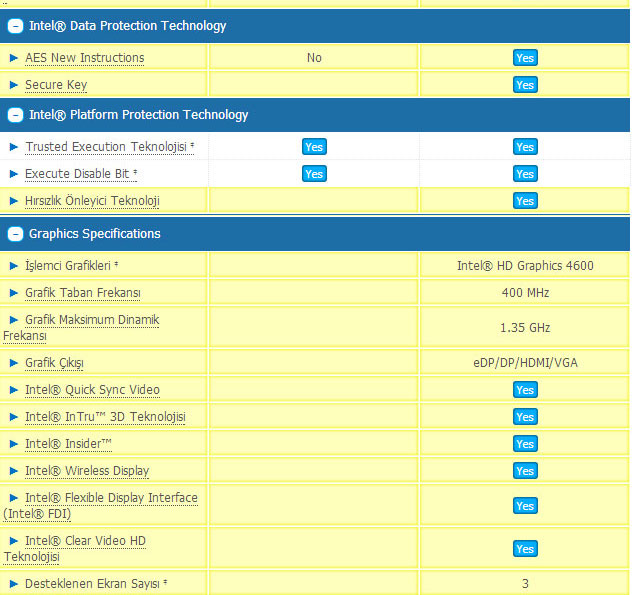Expand the Intel Insider row arrow
Screen dimensions: 632x595
(14, 444)
